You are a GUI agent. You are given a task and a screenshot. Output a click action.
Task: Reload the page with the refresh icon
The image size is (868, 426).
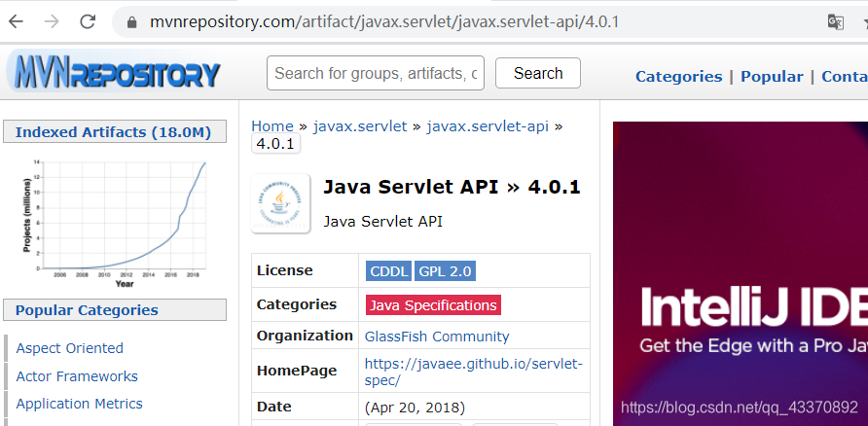point(88,21)
